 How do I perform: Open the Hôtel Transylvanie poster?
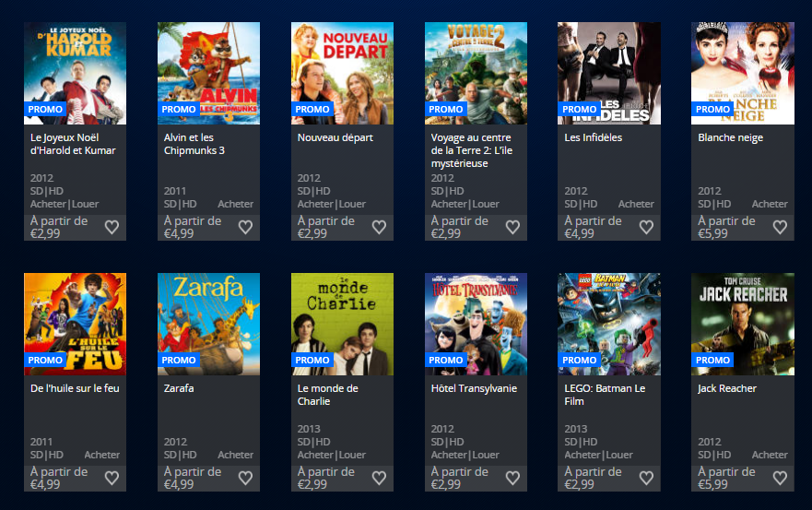(476, 324)
